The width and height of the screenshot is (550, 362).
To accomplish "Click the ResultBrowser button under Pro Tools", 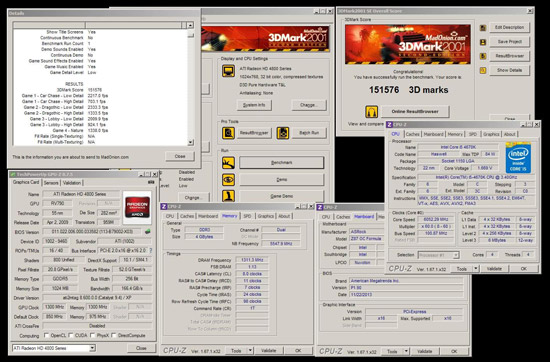I will click(x=254, y=133).
